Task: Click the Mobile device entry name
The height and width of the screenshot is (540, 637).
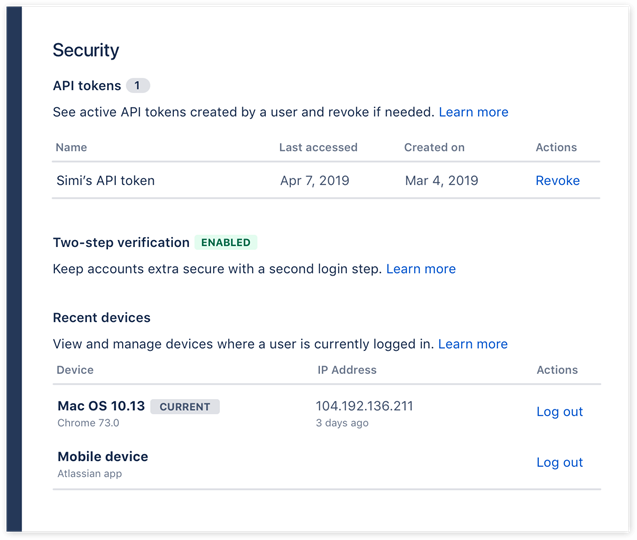Action: pos(103,457)
